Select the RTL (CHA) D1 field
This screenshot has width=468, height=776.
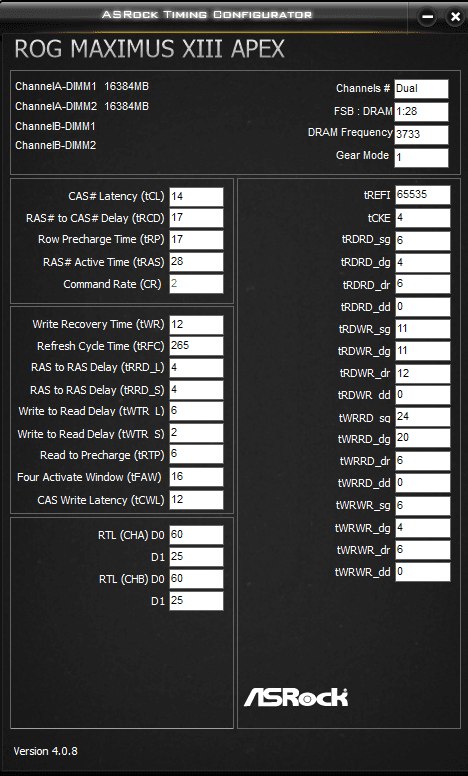(196, 557)
